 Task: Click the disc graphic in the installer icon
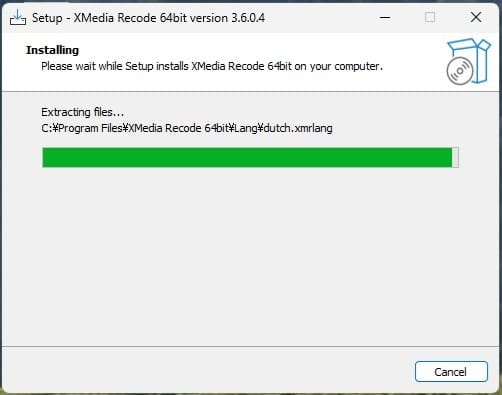[460, 71]
